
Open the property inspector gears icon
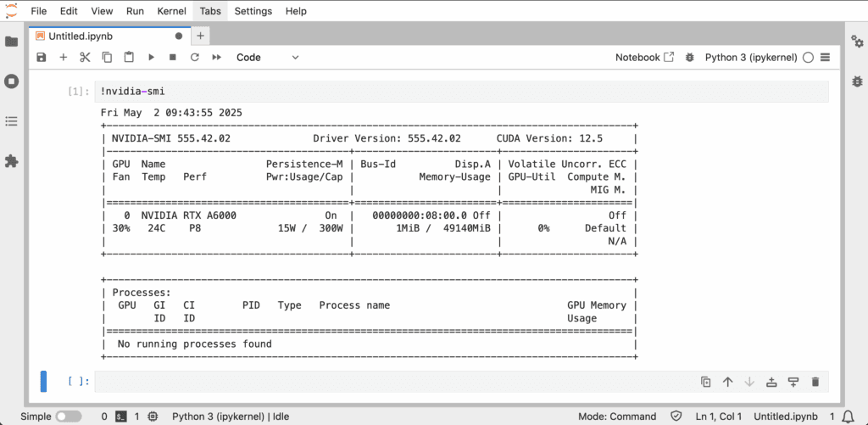coord(857,42)
